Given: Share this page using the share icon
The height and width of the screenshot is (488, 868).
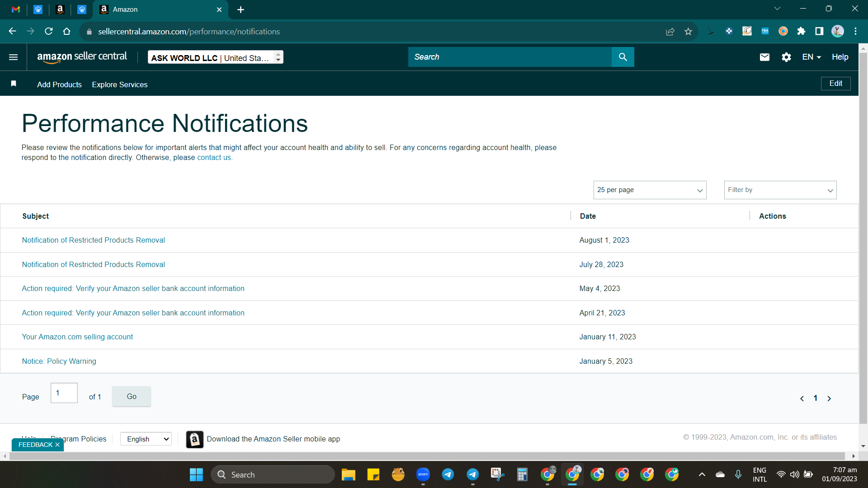Looking at the screenshot, I should [x=670, y=31].
